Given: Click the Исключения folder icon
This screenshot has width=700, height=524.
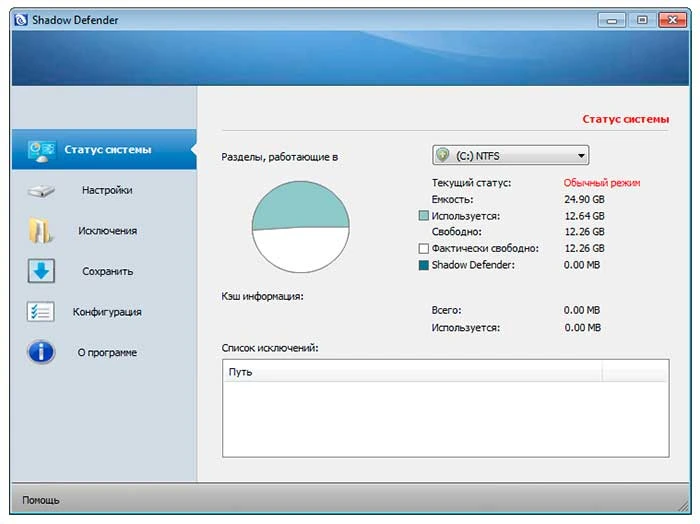Looking at the screenshot, I should tap(41, 230).
